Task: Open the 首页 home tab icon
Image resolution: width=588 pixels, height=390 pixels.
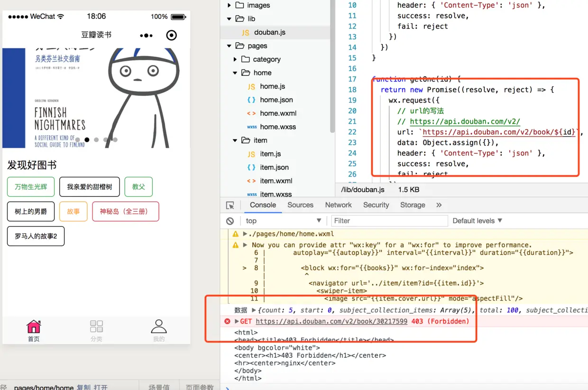Action: [x=34, y=326]
